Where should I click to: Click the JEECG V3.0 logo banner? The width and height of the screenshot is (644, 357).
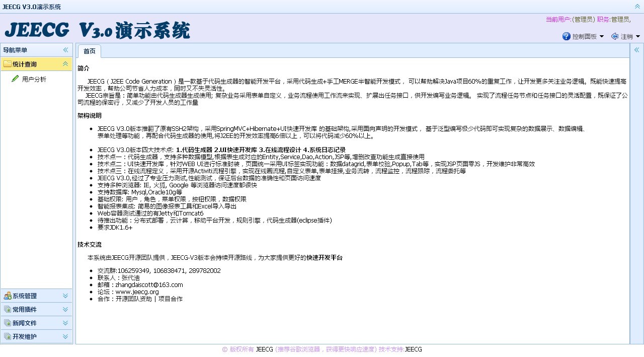tap(99, 31)
